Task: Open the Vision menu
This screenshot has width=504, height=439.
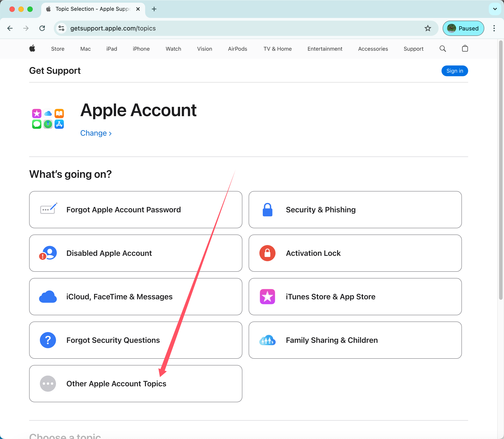Action: [x=205, y=49]
